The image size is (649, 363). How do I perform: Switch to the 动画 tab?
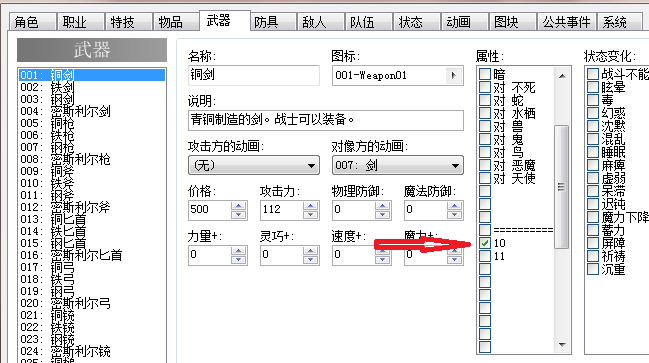coord(464,22)
